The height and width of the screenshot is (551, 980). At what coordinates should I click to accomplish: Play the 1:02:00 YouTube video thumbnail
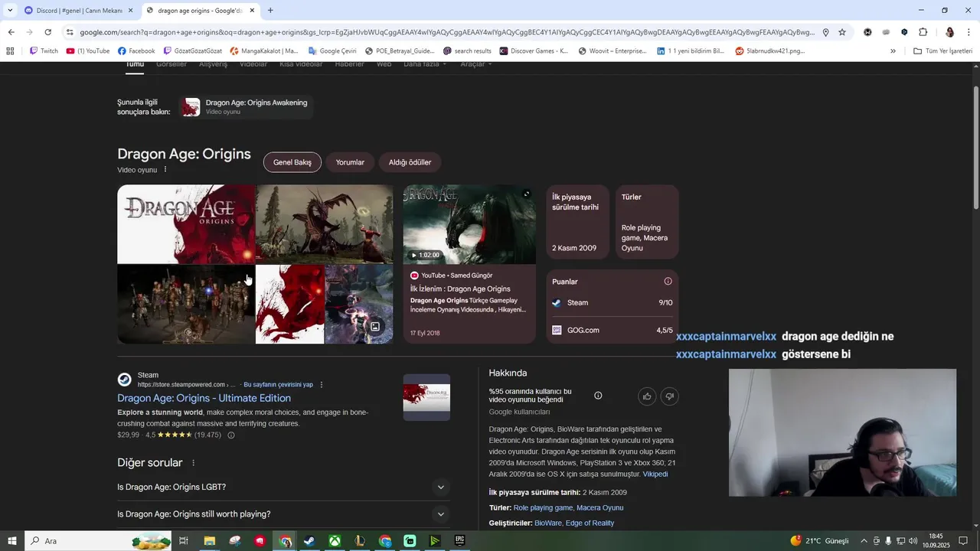pyautogui.click(x=469, y=224)
